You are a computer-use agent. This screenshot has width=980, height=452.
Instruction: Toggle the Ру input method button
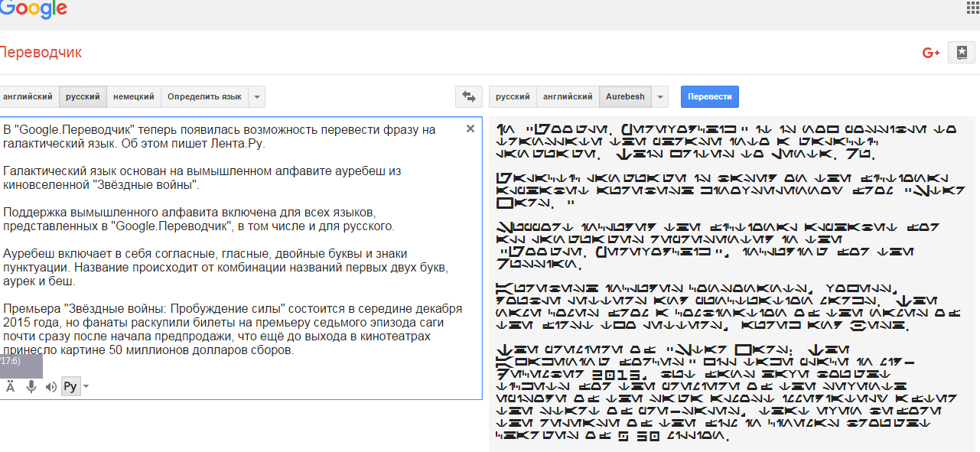point(70,386)
